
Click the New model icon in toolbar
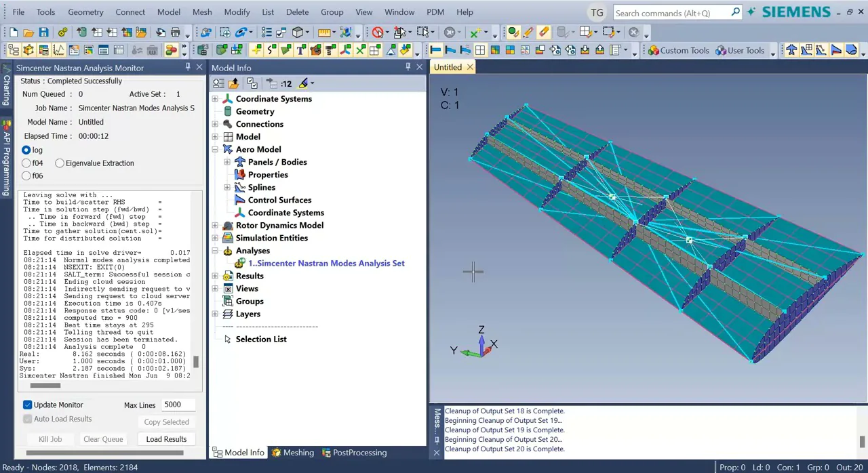coord(14,33)
